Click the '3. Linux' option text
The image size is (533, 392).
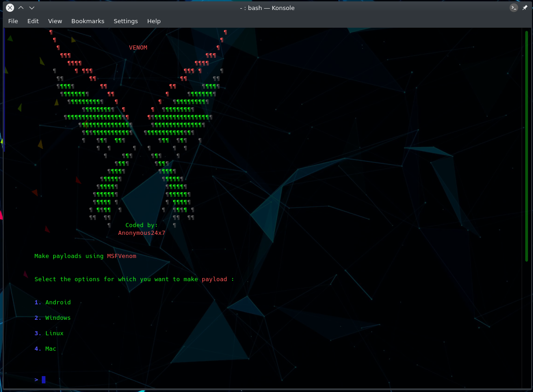click(49, 333)
